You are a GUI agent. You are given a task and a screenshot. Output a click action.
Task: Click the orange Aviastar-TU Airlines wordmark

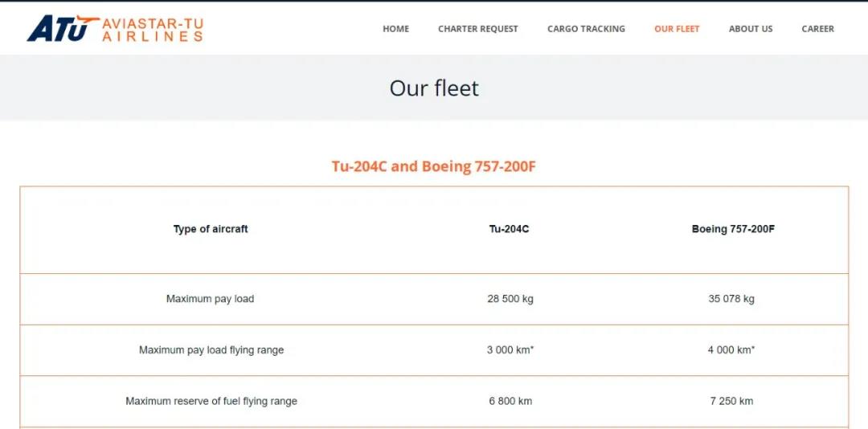[152, 29]
